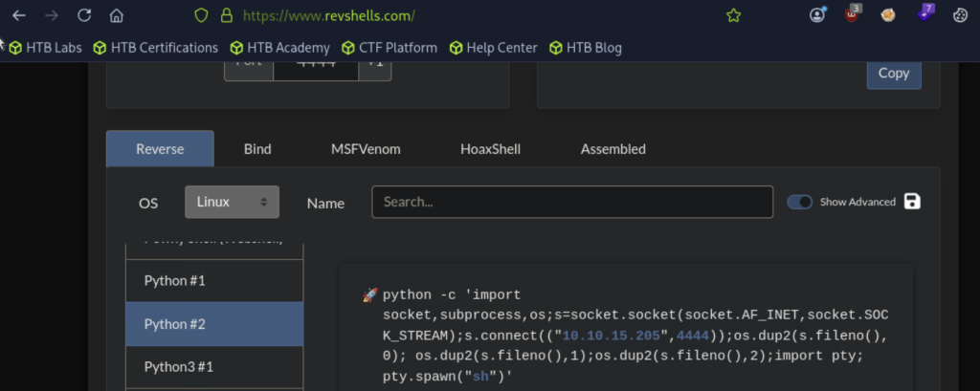Open the CTF Platform bookmark
Viewport: 980px width, 391px height.
(390, 48)
